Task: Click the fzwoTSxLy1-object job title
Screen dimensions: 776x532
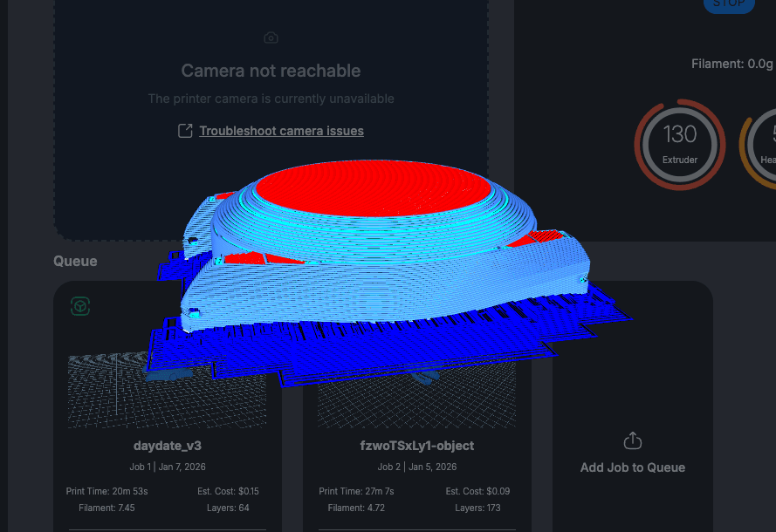Action: click(x=416, y=446)
